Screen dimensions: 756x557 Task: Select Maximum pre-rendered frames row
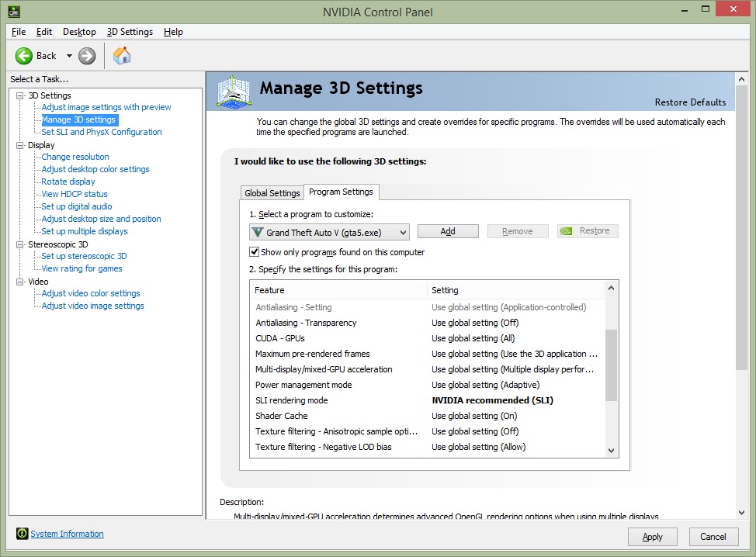pyautogui.click(x=427, y=354)
